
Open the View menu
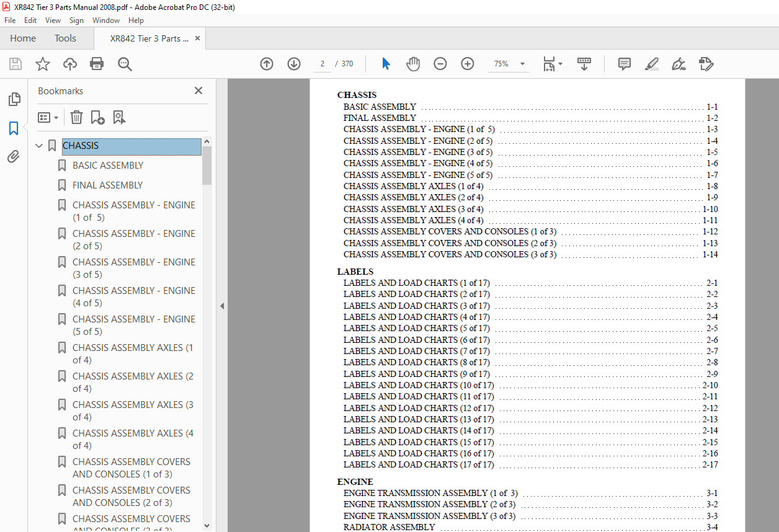pos(53,20)
